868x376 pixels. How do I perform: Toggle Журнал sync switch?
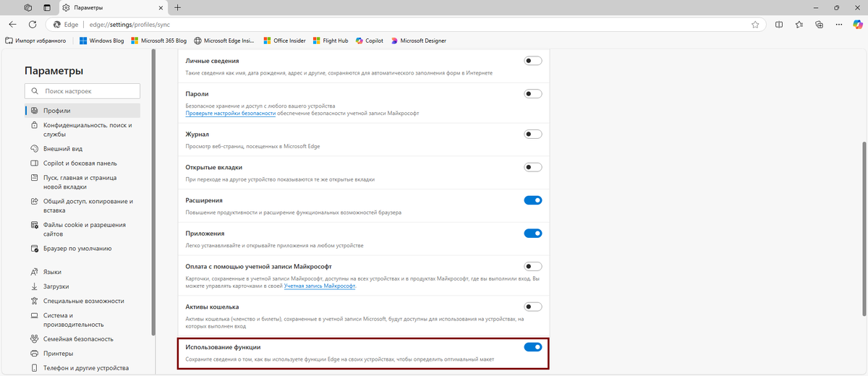(533, 134)
